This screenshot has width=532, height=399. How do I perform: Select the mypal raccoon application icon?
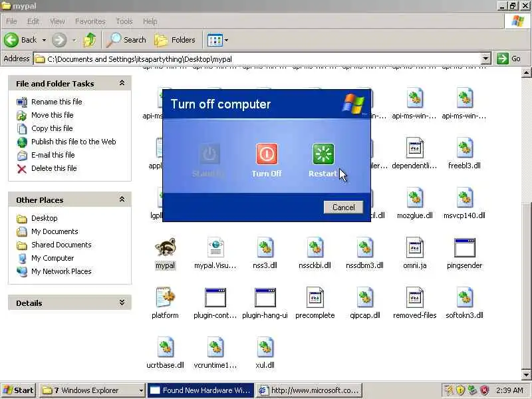[165, 247]
